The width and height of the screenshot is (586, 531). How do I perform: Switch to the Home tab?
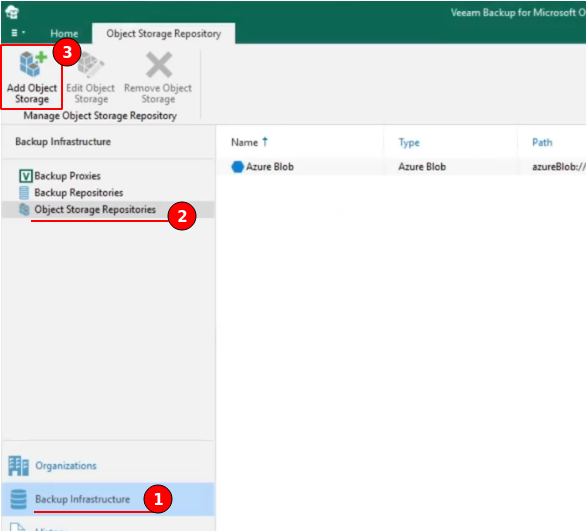tap(64, 34)
